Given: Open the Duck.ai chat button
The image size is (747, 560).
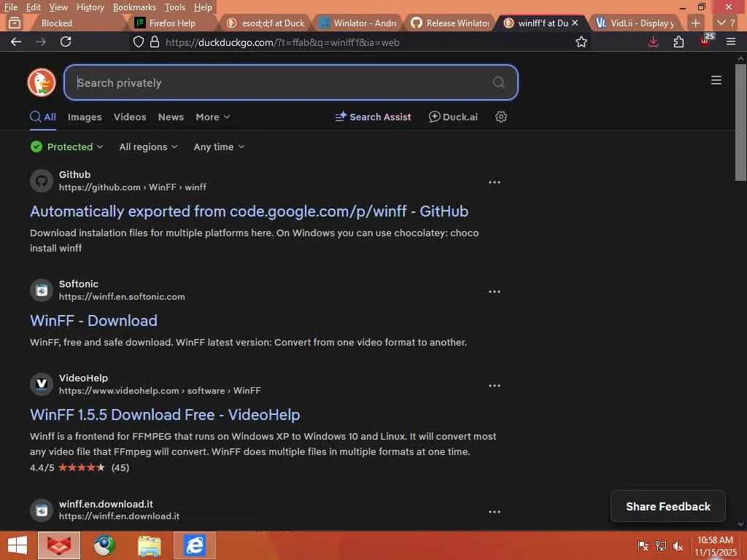Looking at the screenshot, I should 453,117.
